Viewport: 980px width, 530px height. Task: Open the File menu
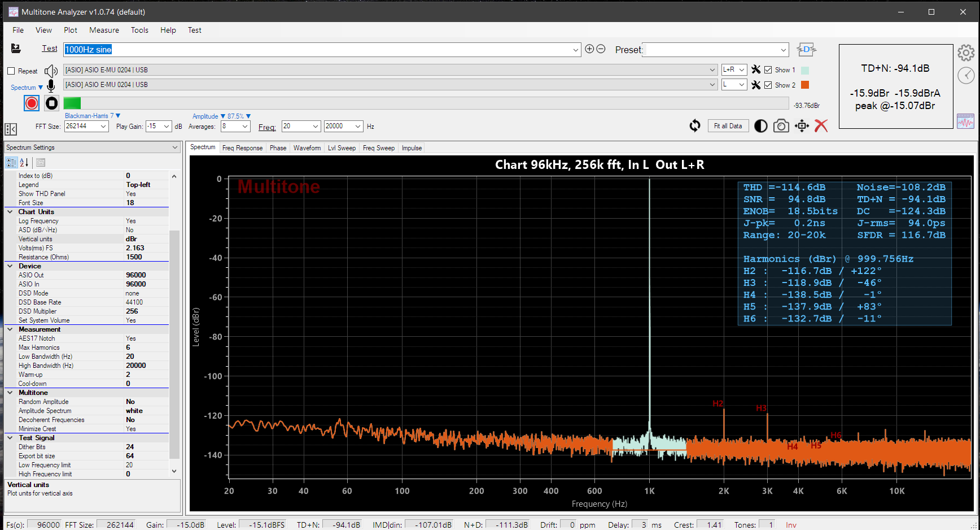[18, 30]
